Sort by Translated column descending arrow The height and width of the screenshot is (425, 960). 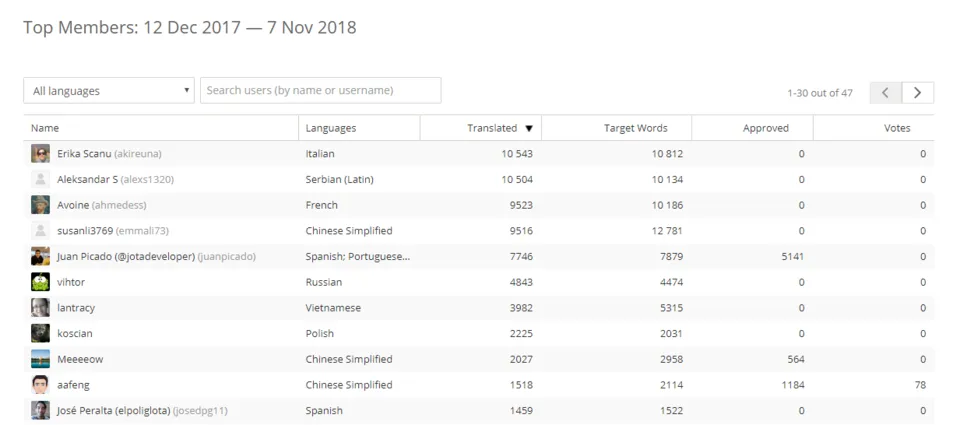point(529,129)
